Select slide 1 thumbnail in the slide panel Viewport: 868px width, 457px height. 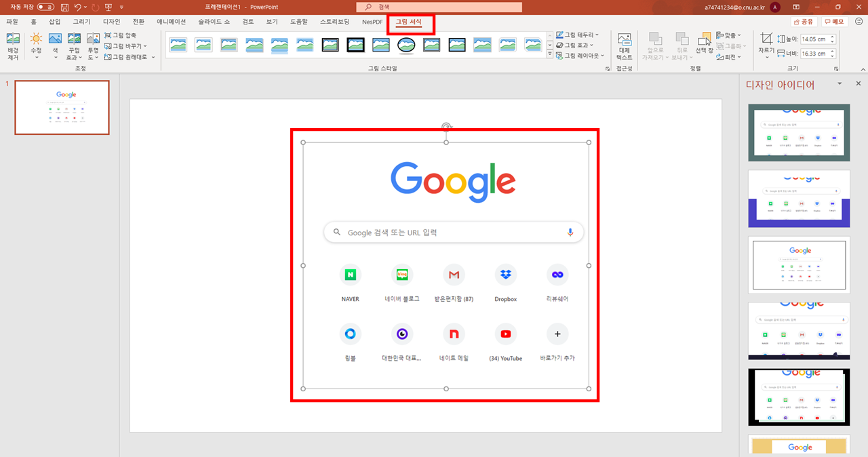coord(62,108)
